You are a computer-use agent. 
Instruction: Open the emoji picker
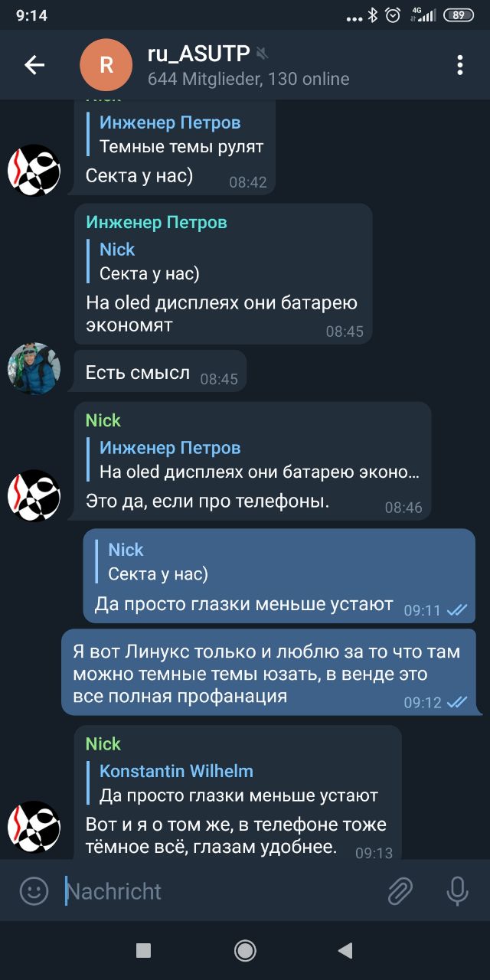coord(34,891)
